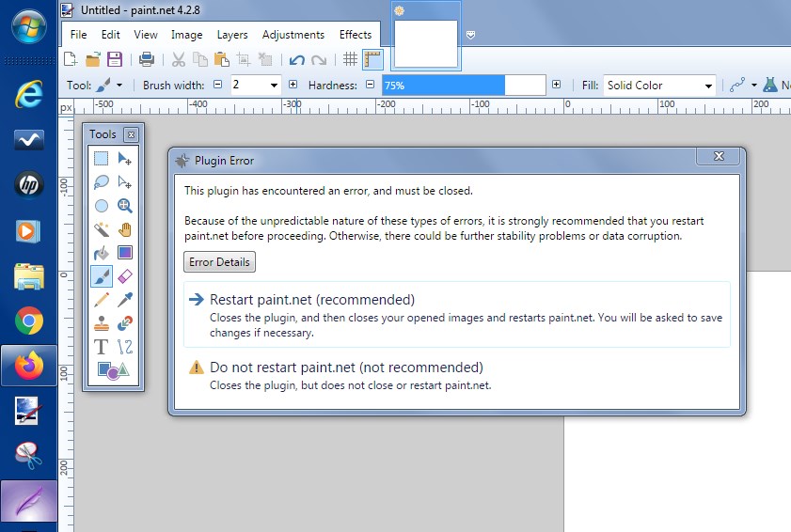The image size is (791, 532).
Task: Increase brush width with plus button
Action: [x=293, y=85]
